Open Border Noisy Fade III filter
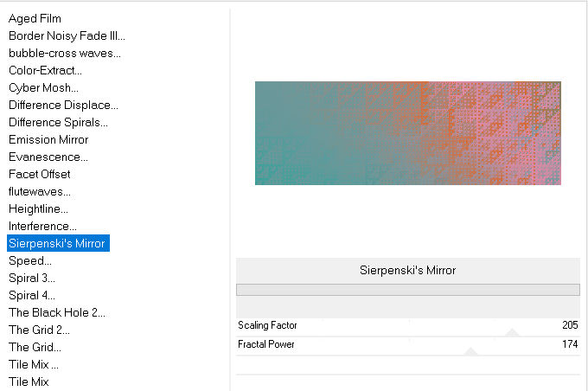This screenshot has height=391, width=588. [x=67, y=35]
